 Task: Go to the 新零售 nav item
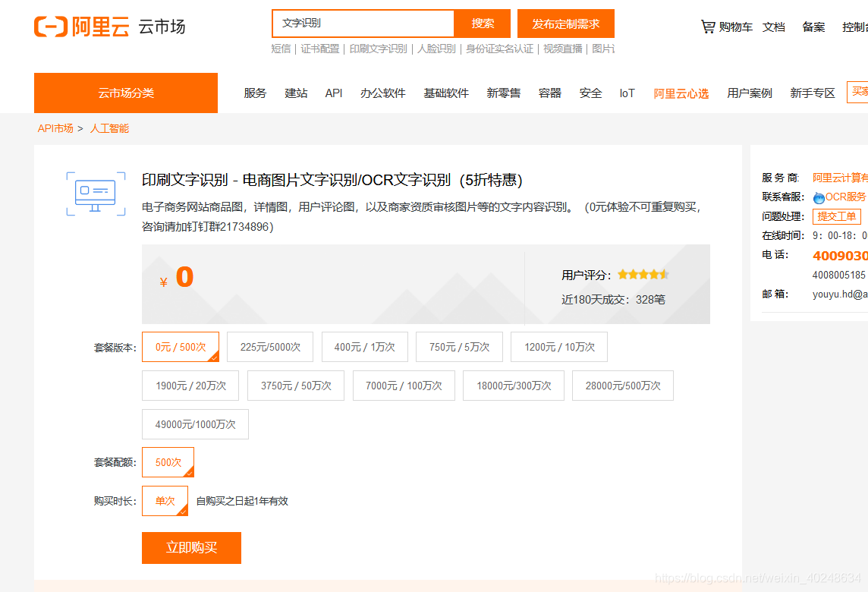pyautogui.click(x=504, y=93)
